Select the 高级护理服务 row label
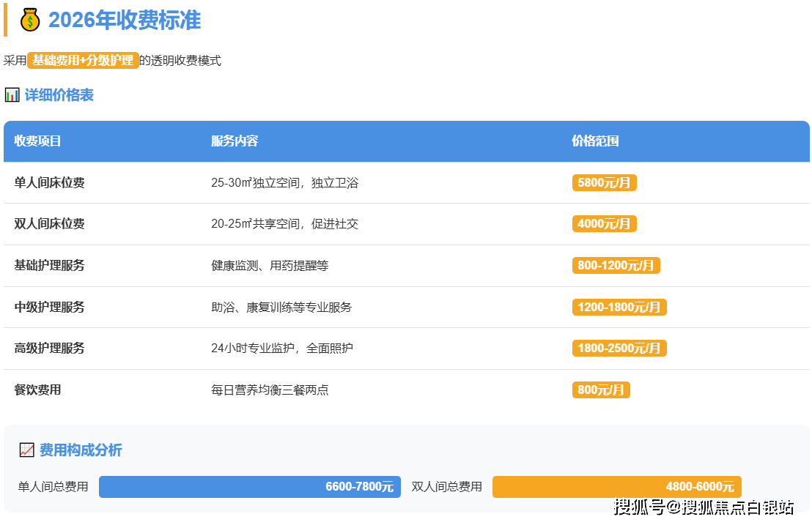Viewport: 812px width, 525px height. click(50, 349)
